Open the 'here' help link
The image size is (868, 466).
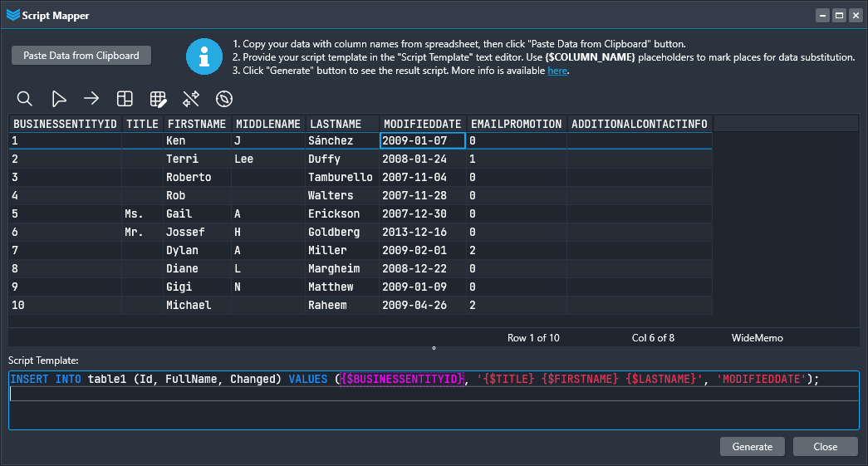pos(557,71)
